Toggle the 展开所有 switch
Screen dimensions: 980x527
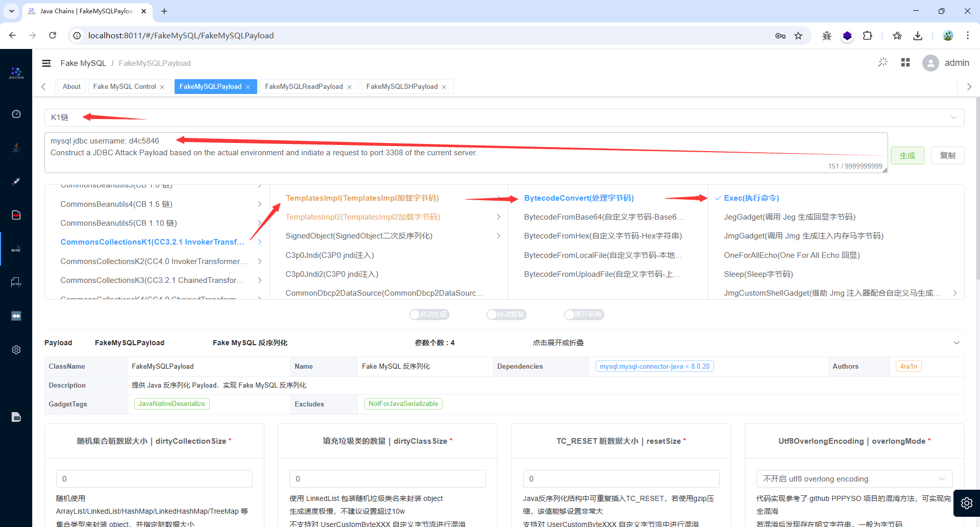pyautogui.click(x=584, y=315)
